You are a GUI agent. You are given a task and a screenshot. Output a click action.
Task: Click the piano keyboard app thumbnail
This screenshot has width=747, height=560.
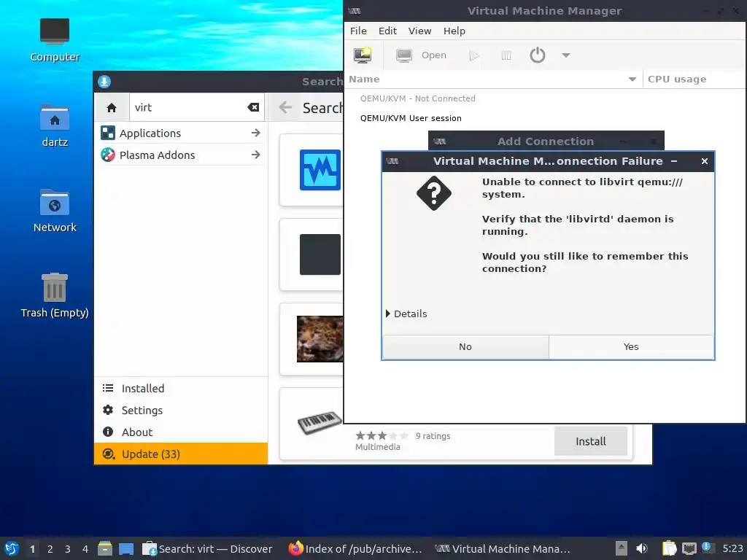320,422
